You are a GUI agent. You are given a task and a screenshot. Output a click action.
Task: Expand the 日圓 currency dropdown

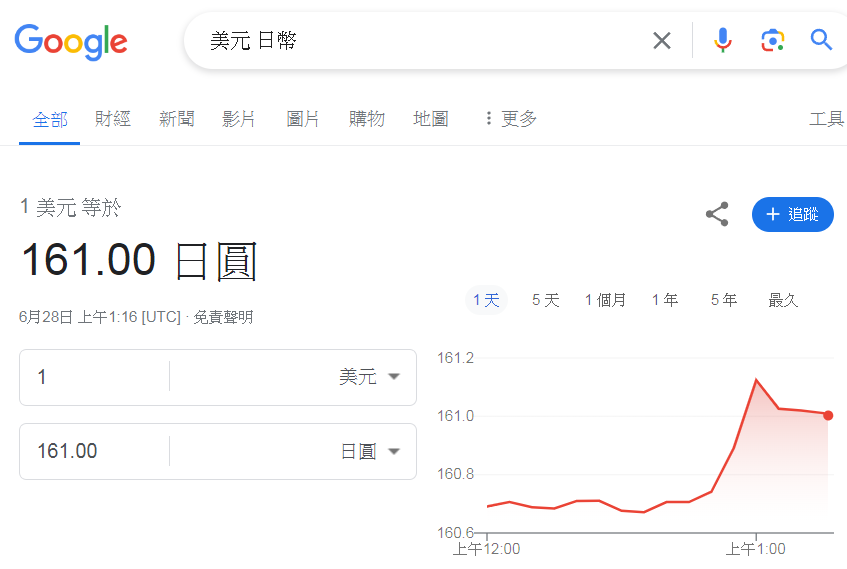pos(368,451)
